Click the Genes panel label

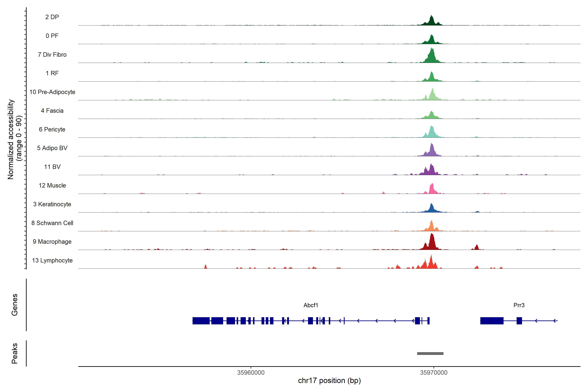(15, 304)
